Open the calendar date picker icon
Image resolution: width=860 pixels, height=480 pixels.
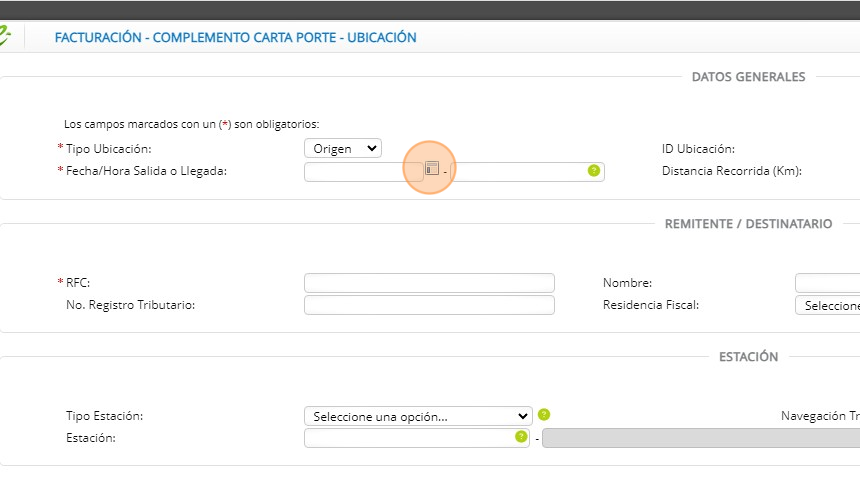pos(431,169)
